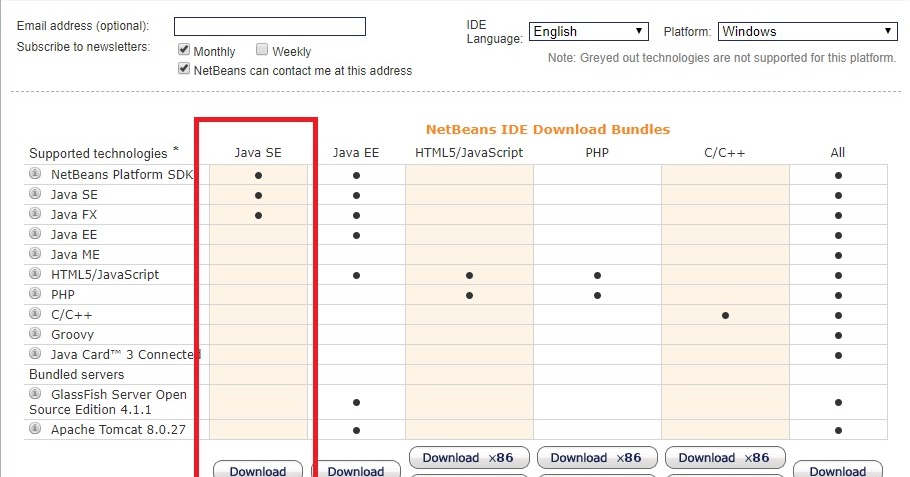Viewport: 910px width, 477px height.
Task: Click the Java Card 3 Connected label
Action: (126, 355)
